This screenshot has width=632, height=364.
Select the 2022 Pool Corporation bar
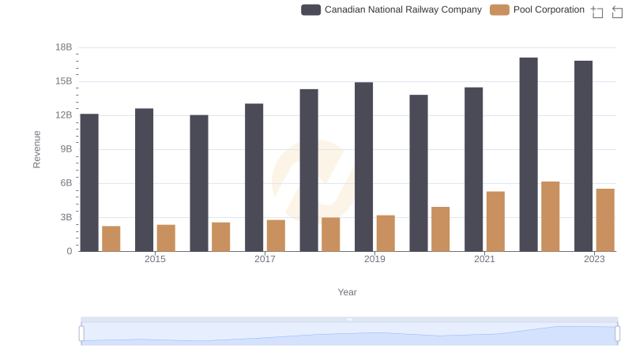pos(550,216)
